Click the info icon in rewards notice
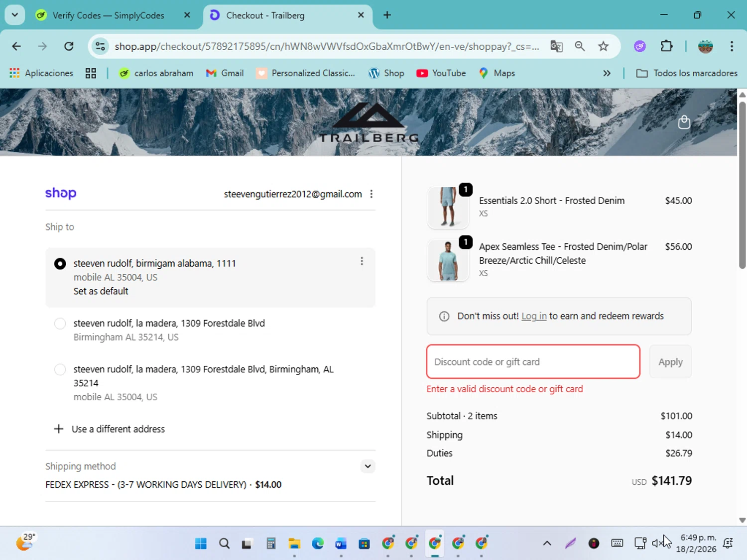747x560 pixels. point(444,316)
